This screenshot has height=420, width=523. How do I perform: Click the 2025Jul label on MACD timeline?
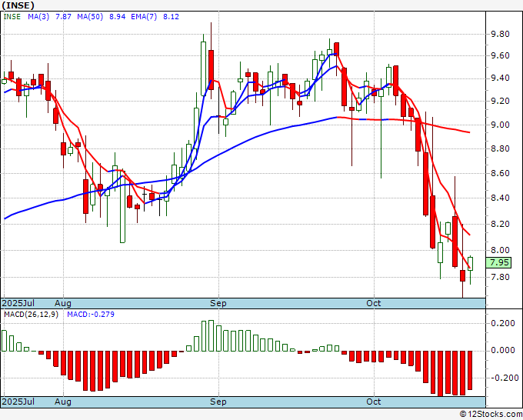(18, 402)
